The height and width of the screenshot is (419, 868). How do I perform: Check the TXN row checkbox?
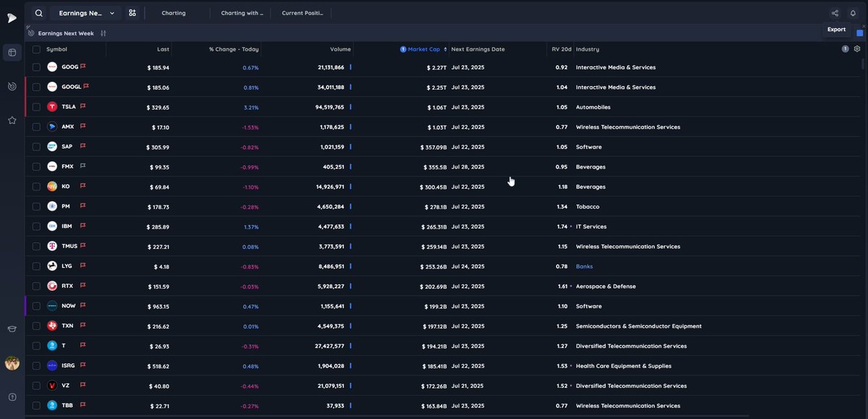tap(36, 326)
